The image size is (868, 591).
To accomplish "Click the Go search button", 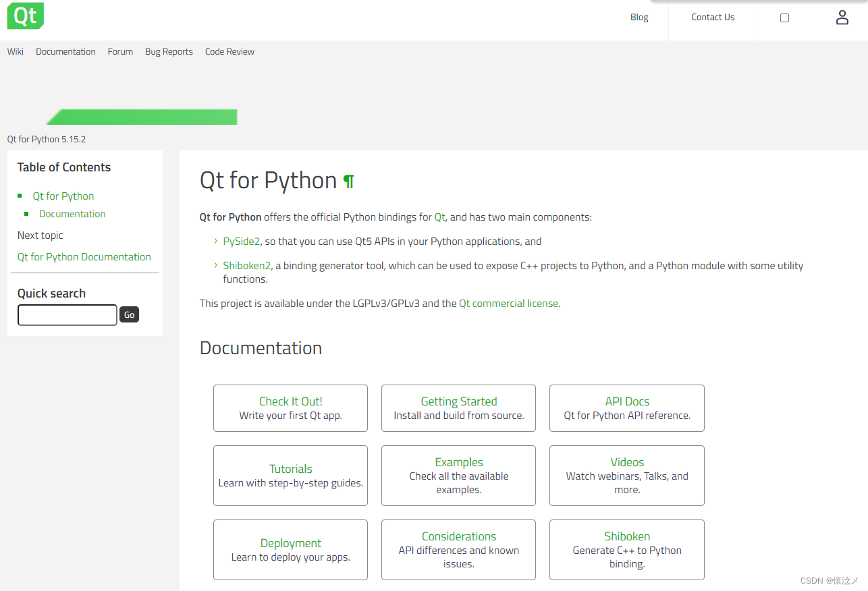I will tap(129, 315).
